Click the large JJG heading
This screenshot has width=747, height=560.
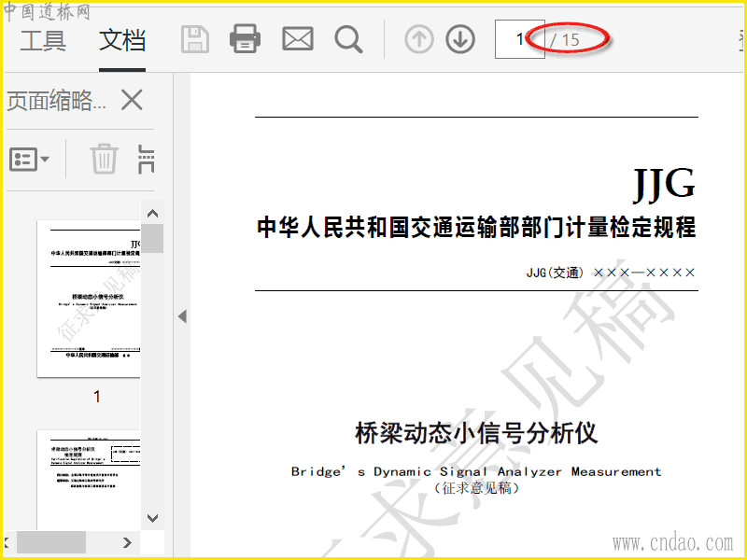click(664, 184)
